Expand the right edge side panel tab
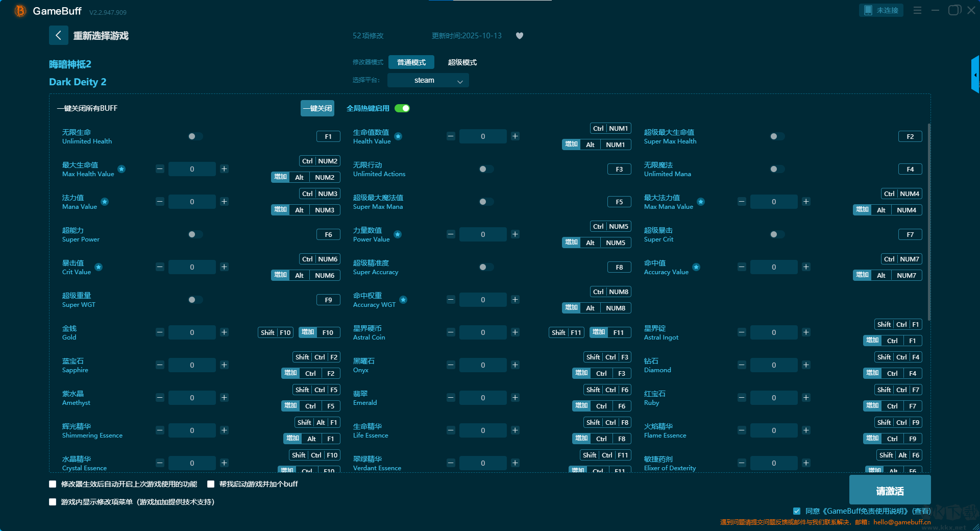This screenshot has width=980, height=531. tap(975, 75)
